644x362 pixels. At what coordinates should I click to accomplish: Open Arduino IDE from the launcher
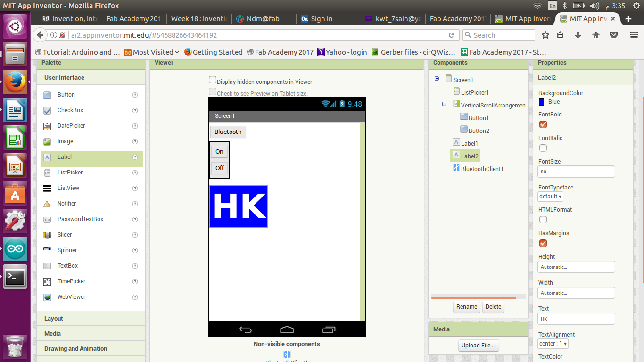[x=15, y=248]
